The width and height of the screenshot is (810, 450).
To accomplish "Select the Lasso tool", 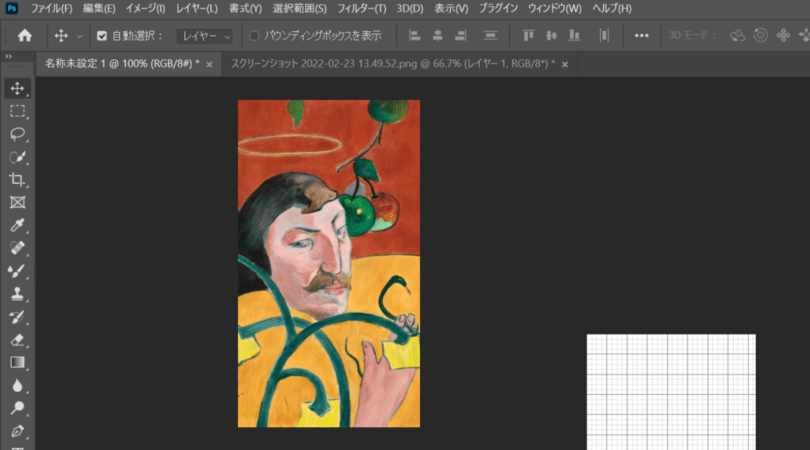I will tap(17, 134).
